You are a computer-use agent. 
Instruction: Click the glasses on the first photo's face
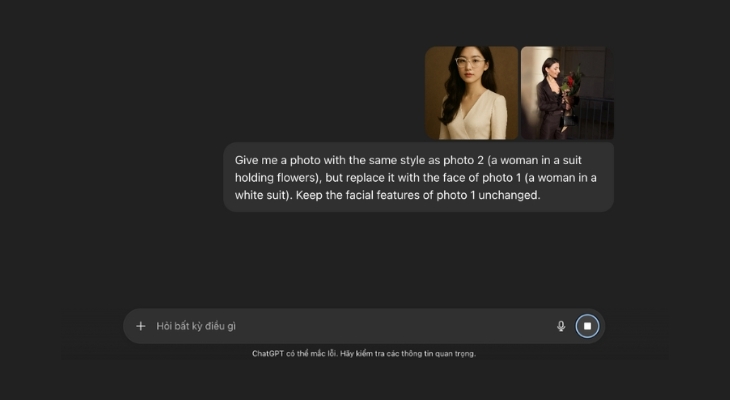(468, 62)
